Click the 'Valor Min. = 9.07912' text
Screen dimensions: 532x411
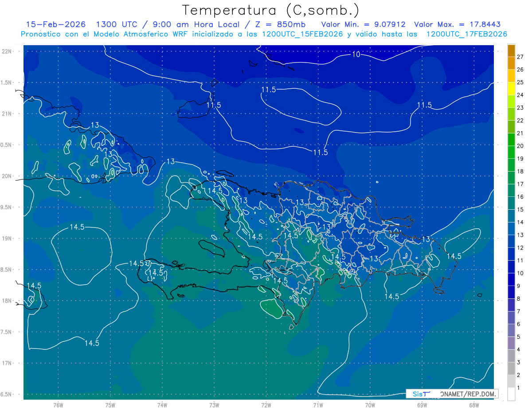363,24
